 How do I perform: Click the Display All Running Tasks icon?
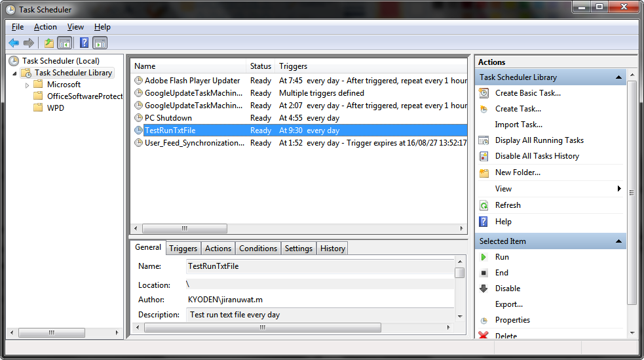(x=484, y=140)
